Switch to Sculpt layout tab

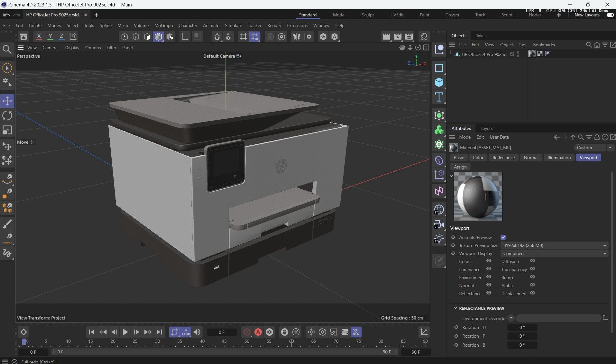(368, 15)
